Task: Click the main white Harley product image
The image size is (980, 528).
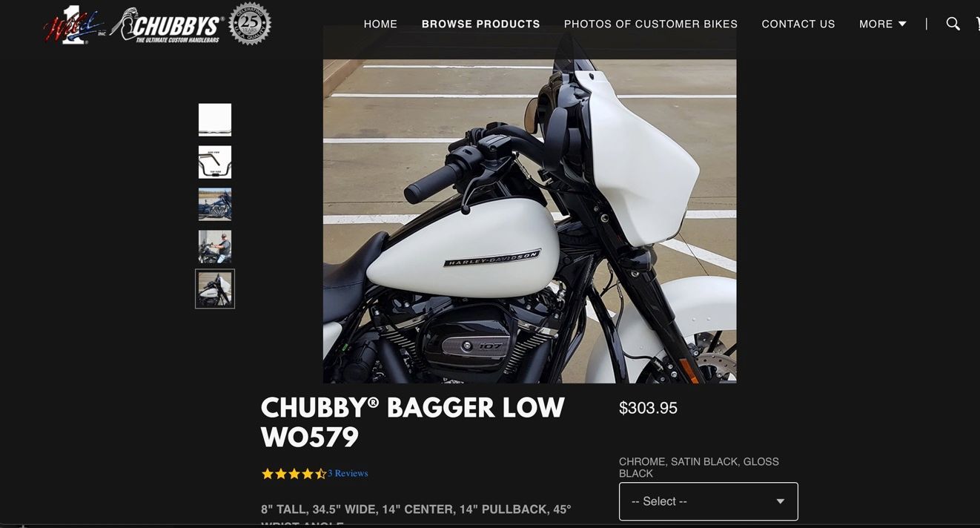Action: point(530,205)
